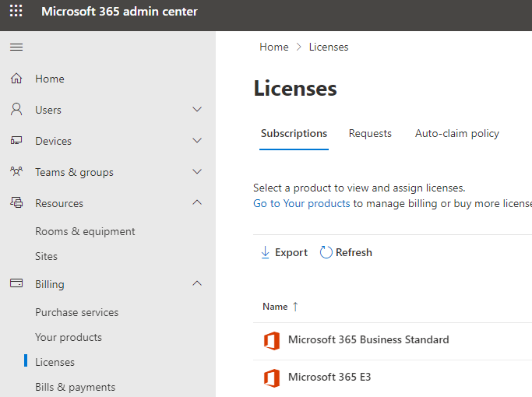
Task: Click Microsoft 365 admin center title
Action: [119, 11]
